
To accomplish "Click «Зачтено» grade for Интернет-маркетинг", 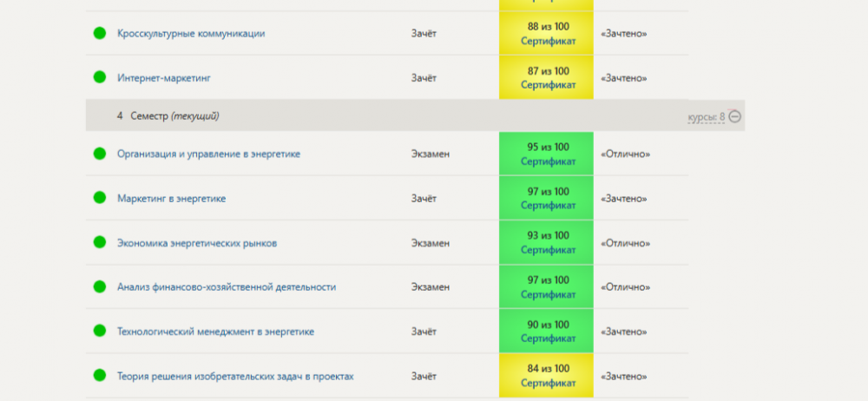I will pos(624,77).
